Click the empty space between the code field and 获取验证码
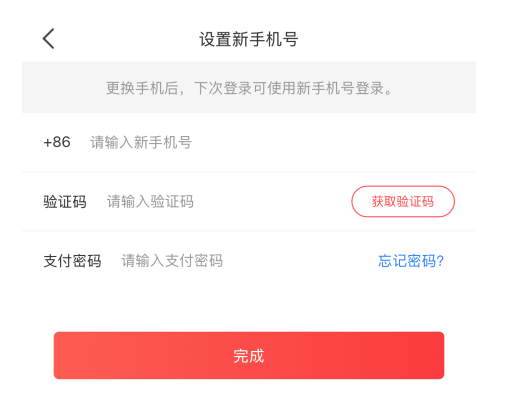This screenshot has height=405, width=505. click(272, 202)
